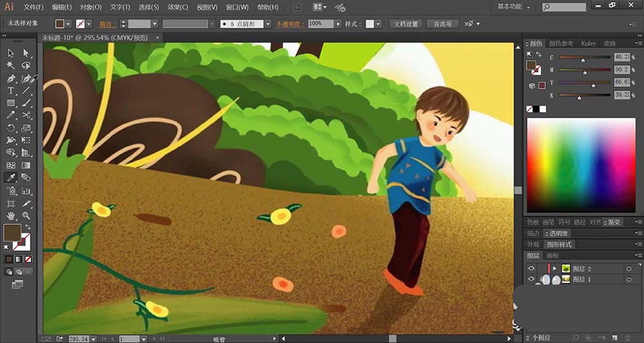Select the Scale tool
644x343 pixels.
(26, 128)
